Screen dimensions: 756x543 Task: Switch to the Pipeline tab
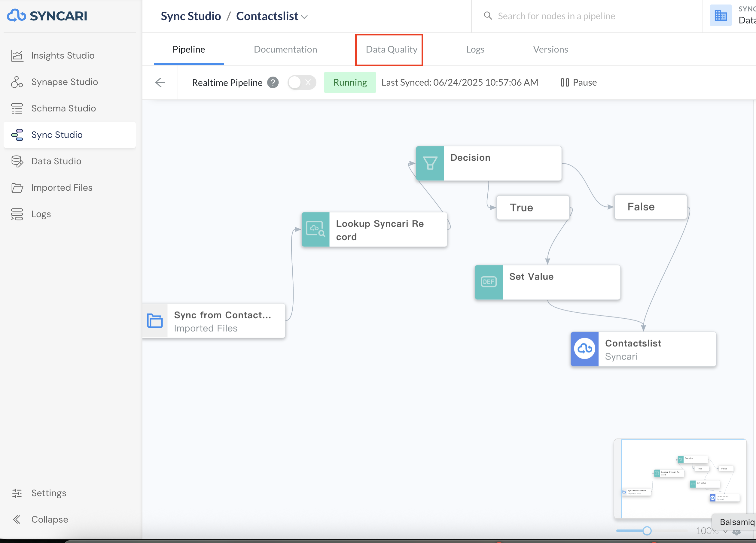189,49
